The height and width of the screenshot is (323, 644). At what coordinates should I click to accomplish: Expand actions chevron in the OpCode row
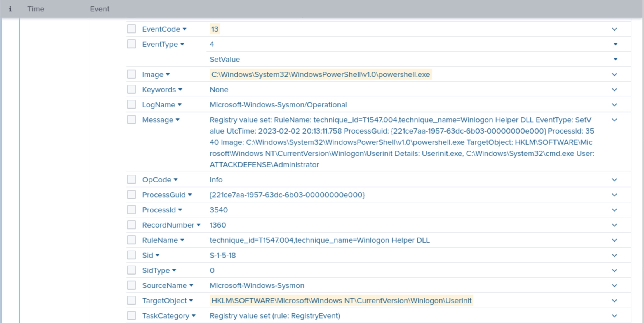(x=614, y=180)
